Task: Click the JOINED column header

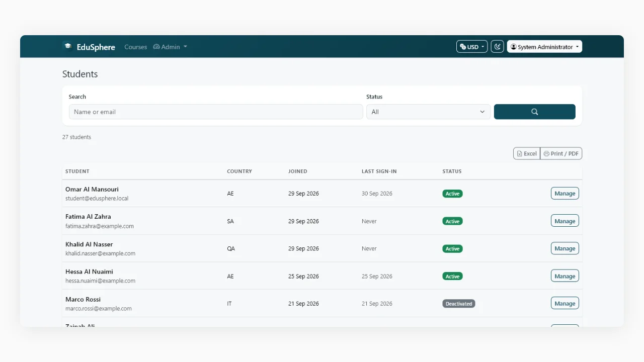Action: pos(298,171)
